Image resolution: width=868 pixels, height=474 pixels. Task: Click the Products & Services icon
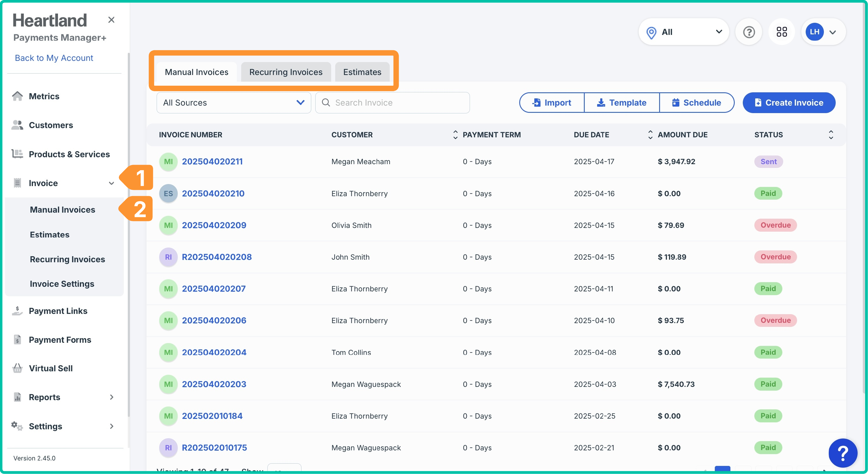tap(17, 154)
